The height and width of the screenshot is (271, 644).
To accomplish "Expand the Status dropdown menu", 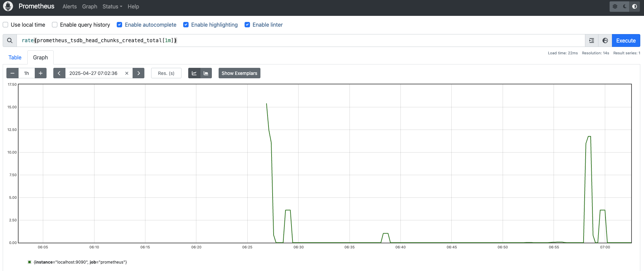I will pos(112,6).
